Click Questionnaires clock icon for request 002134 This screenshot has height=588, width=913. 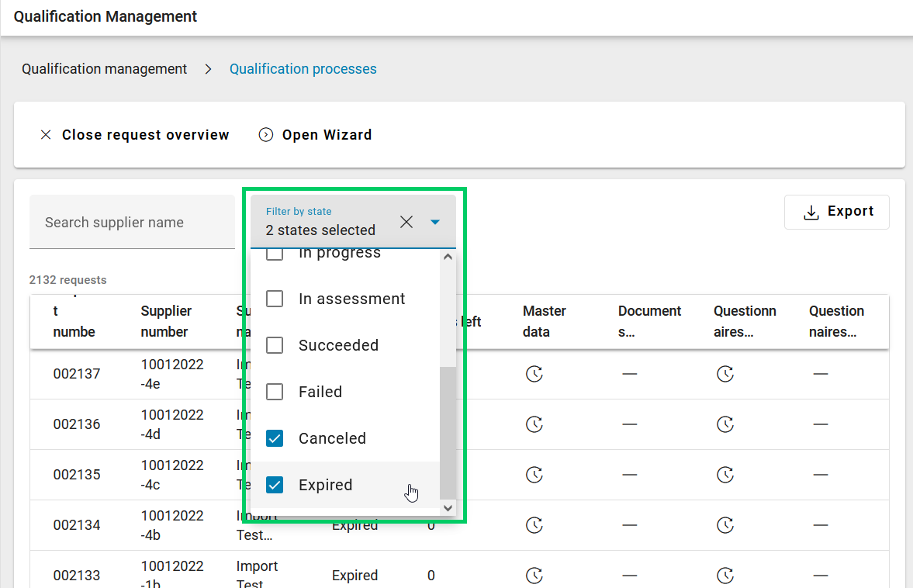pyautogui.click(x=725, y=525)
